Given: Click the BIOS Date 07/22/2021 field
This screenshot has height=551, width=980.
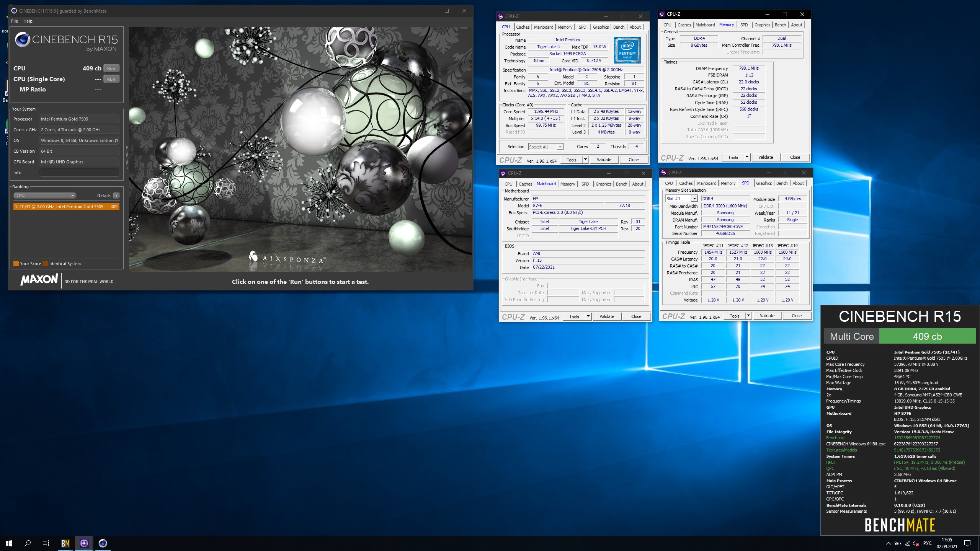Looking at the screenshot, I should click(588, 267).
